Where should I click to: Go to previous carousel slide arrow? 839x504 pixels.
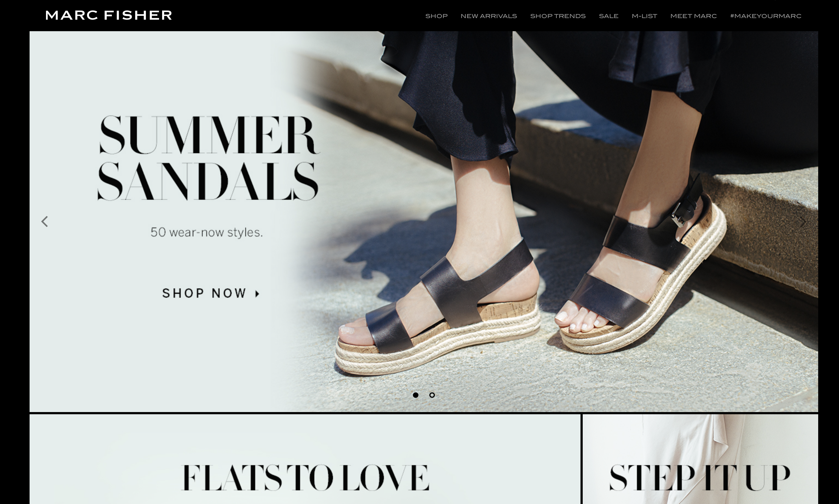pos(45,221)
